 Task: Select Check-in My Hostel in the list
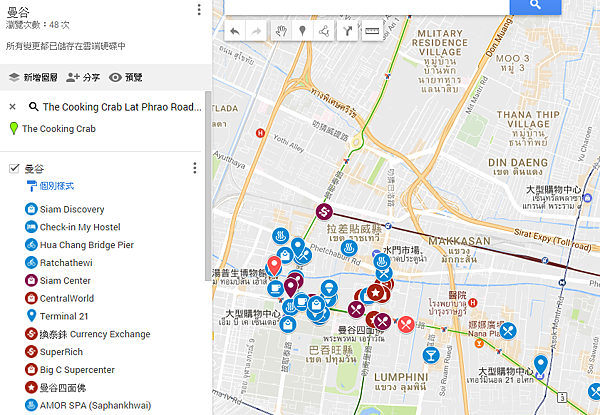pyautogui.click(x=80, y=227)
